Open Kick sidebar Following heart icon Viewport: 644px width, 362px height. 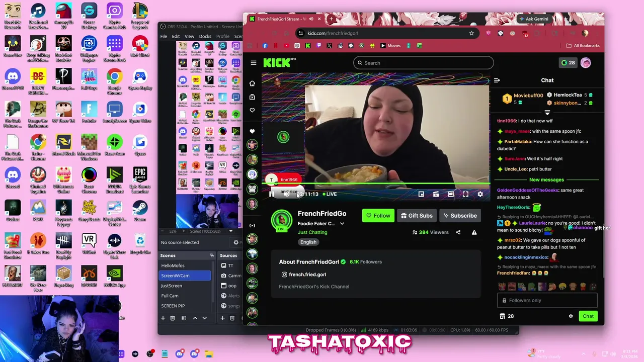252,110
